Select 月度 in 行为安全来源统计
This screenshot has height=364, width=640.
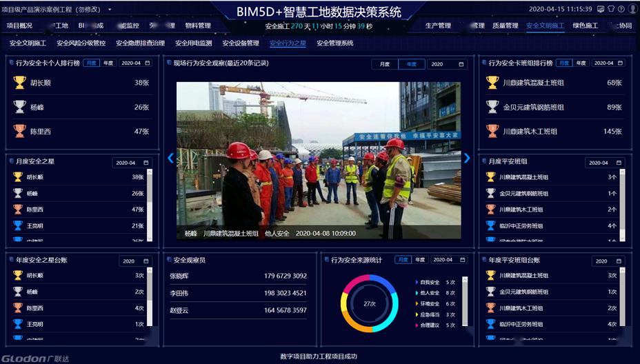tap(403, 259)
